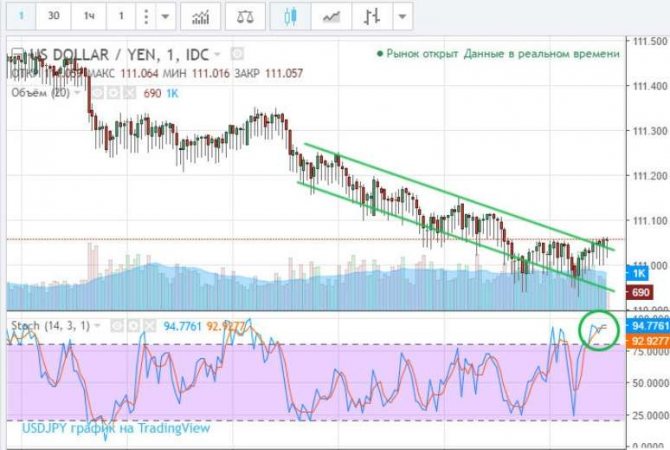Expand the chart style dropdown arrow
Image resolution: width=670 pixels, height=450 pixels.
[x=403, y=17]
